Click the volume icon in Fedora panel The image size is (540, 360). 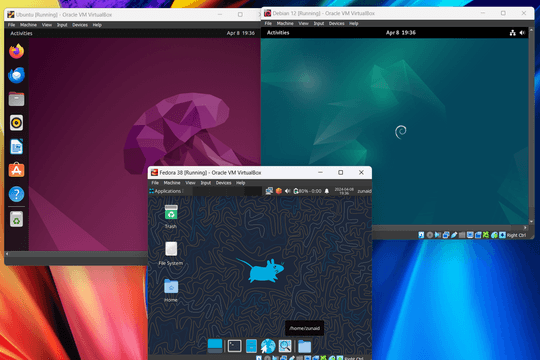pos(288,191)
